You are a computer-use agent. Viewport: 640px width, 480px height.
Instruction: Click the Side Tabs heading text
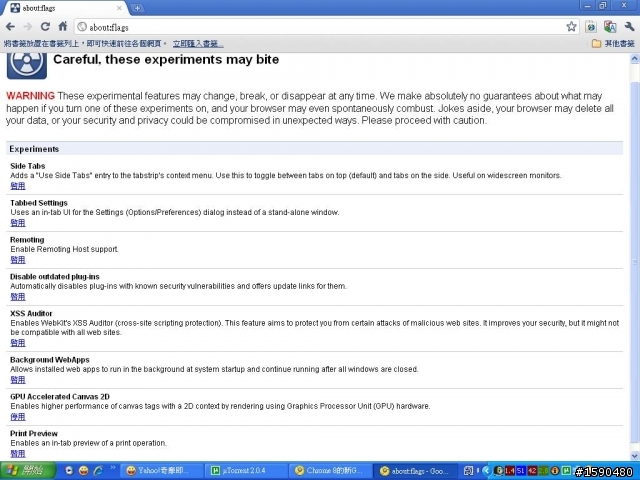[27, 166]
